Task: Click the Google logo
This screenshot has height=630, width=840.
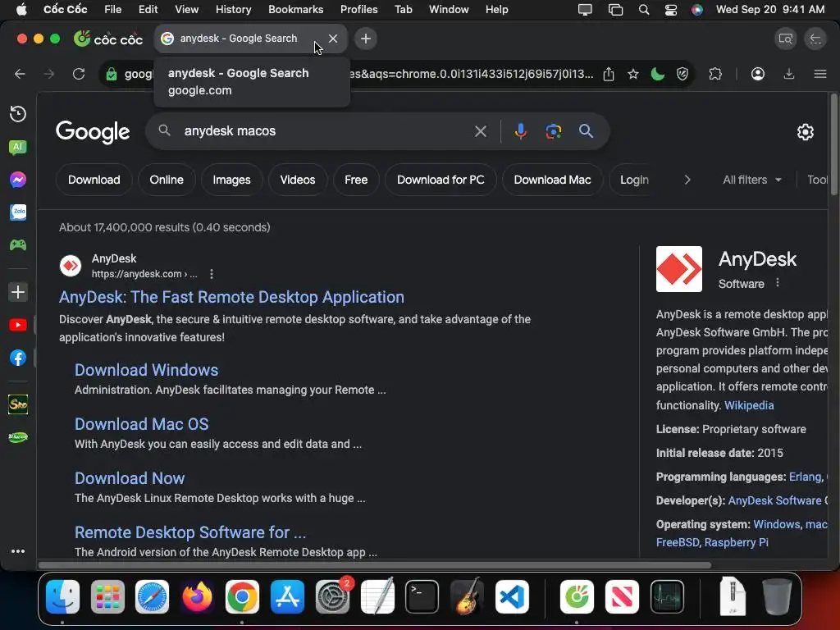Action: click(93, 132)
